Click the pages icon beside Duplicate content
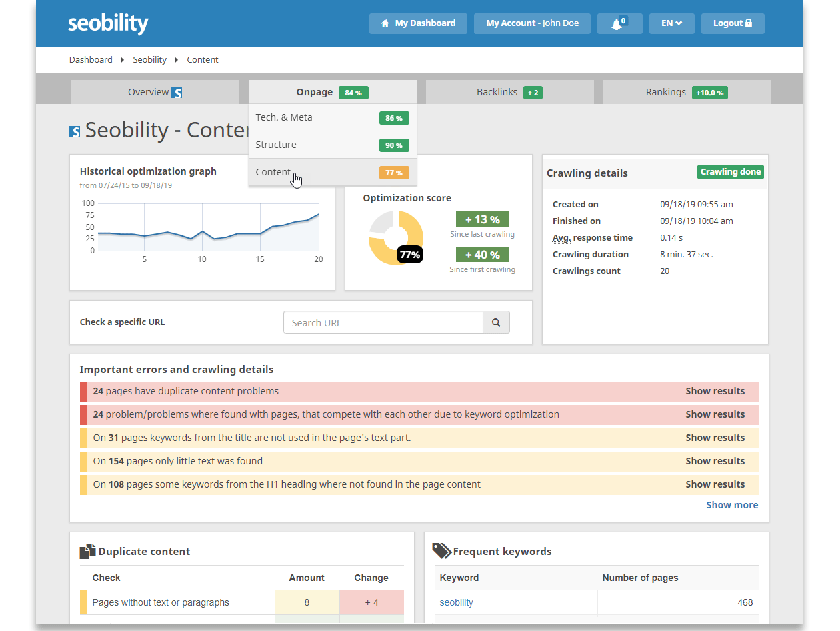 pos(87,550)
